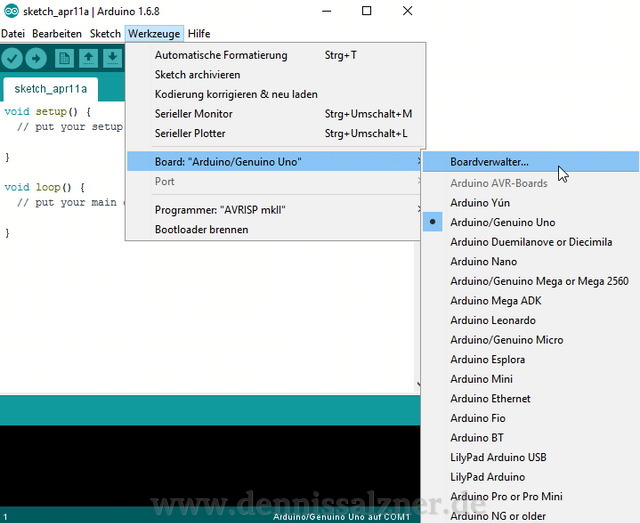Select Arduino Duemilanove or Diecimila board
The width and height of the screenshot is (640, 523).
[x=531, y=242]
